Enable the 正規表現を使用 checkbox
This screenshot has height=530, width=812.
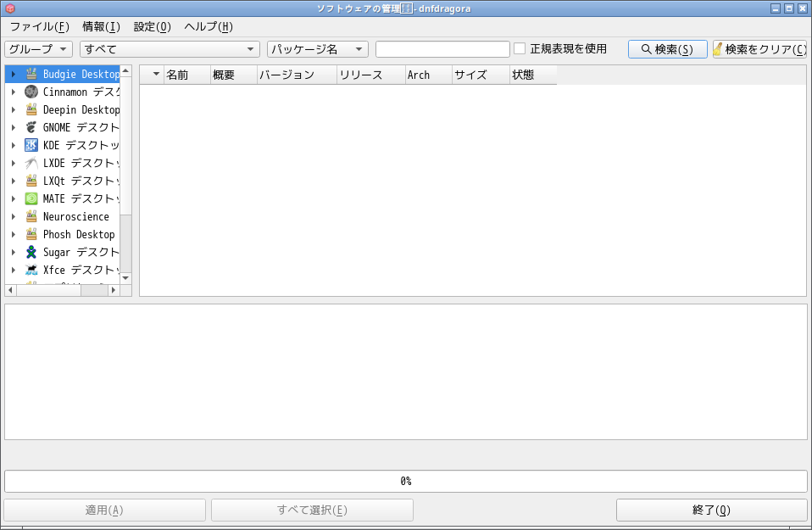520,48
